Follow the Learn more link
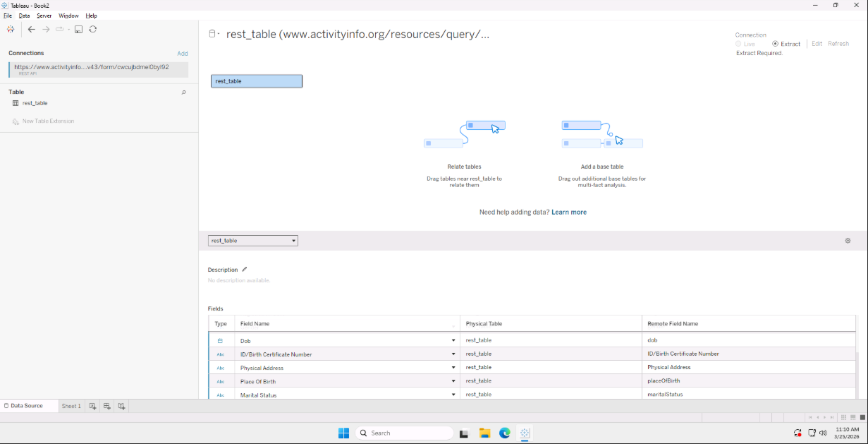Viewport: 868px width, 444px height. [568, 212]
